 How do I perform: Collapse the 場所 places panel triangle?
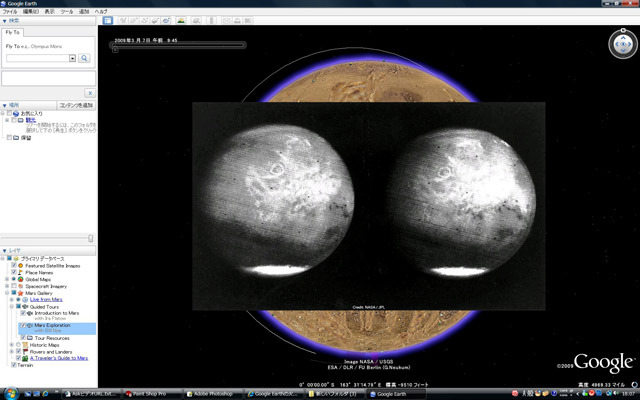click(x=4, y=105)
